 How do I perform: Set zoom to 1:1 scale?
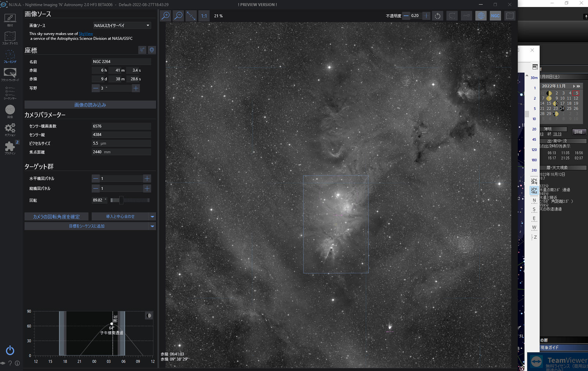pos(204,16)
